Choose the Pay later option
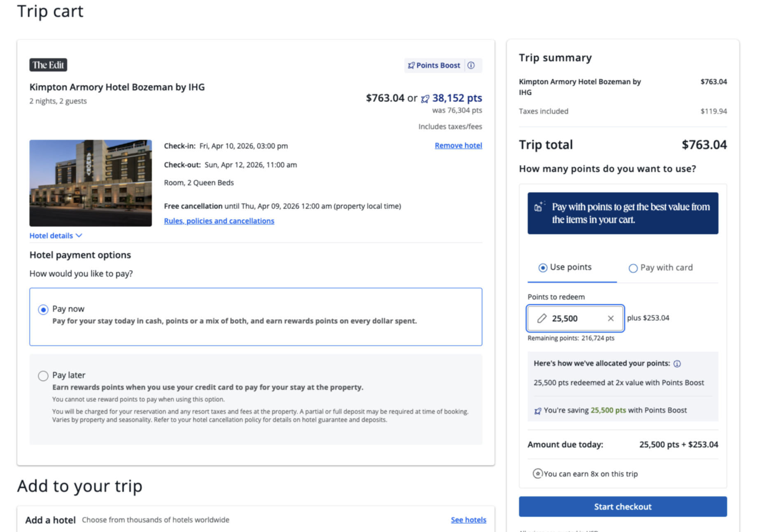 point(43,376)
